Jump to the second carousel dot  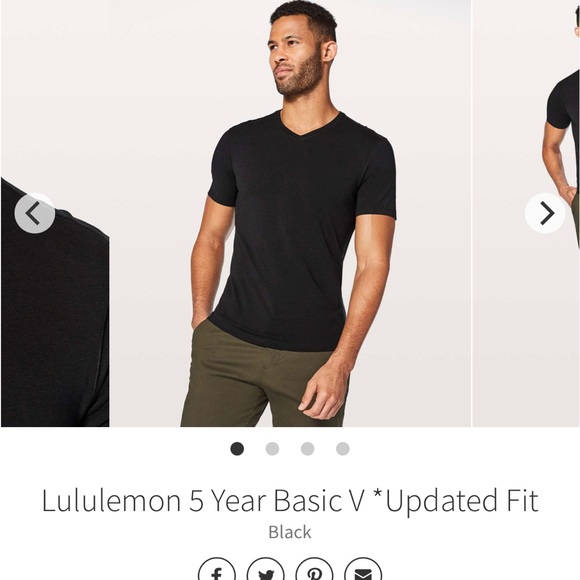(x=272, y=449)
